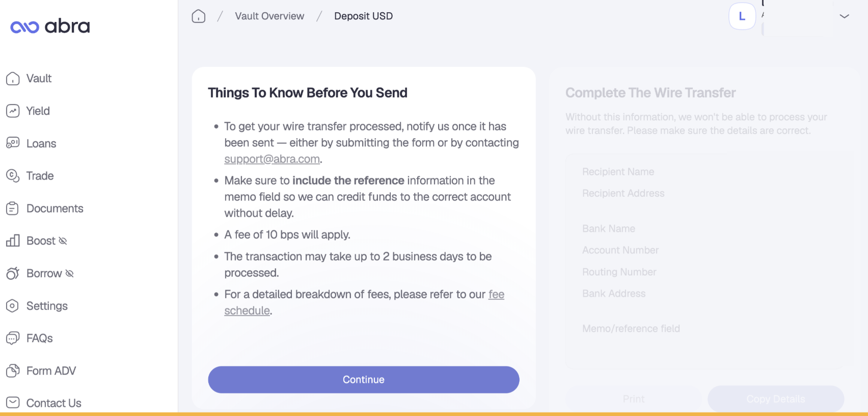868x416 pixels.
Task: Open the Form ADV icon
Action: (x=13, y=371)
